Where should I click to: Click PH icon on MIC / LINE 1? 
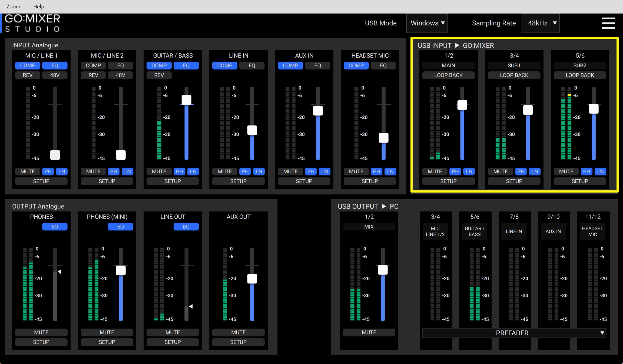pyautogui.click(x=48, y=171)
